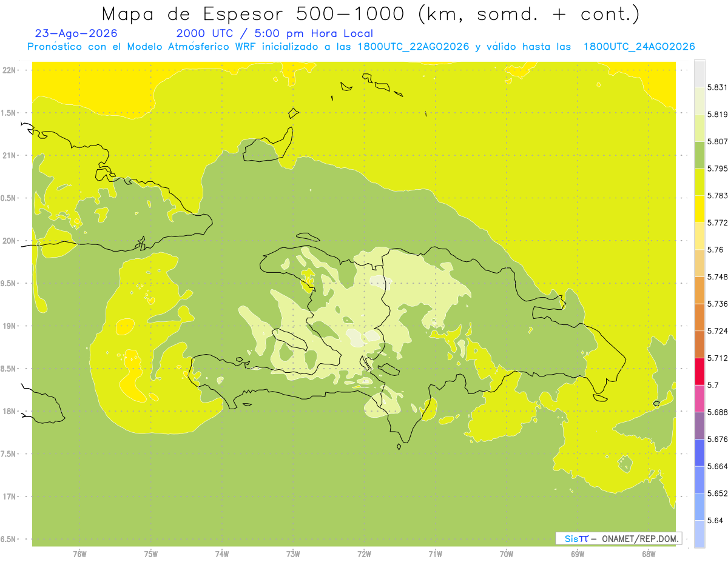This screenshot has width=728, height=562.
Task: Select the date text '23-Ago-2026'
Action: pyautogui.click(x=76, y=34)
